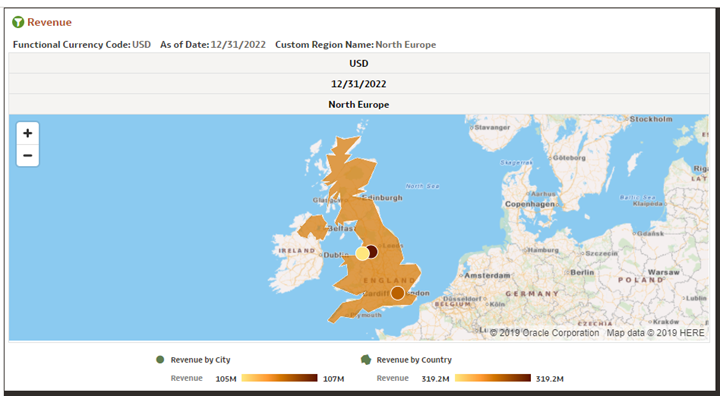Viewport: 720px width, 396px height.
Task: Select the orange bubble near London
Action: [398, 293]
